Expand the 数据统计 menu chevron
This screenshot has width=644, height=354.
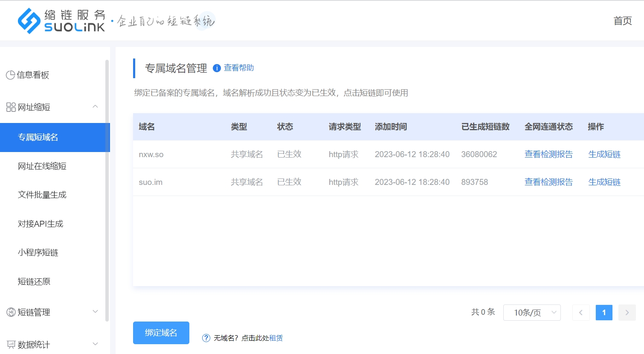point(96,344)
